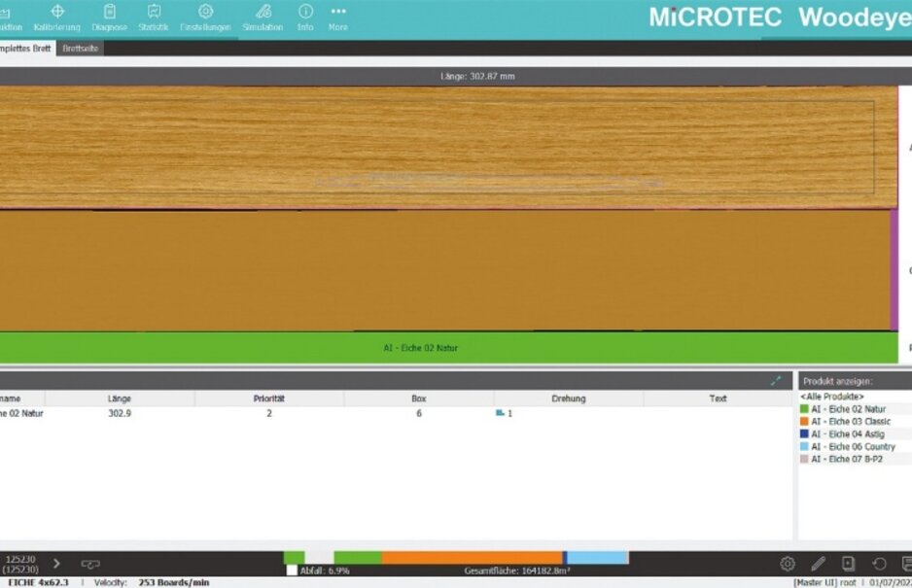Click the link chain icon in bottom bar
The height and width of the screenshot is (588, 912).
[x=90, y=564]
